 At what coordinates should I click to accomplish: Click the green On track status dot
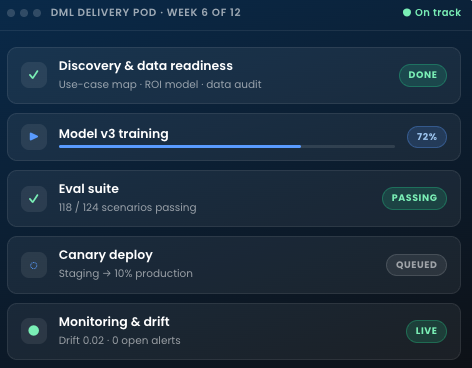coord(407,13)
